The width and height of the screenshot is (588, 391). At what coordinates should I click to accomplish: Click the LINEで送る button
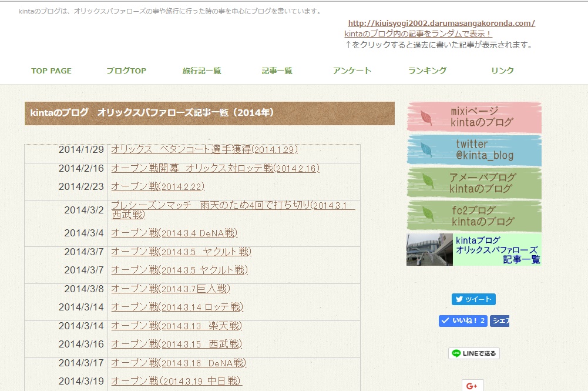coord(474,353)
